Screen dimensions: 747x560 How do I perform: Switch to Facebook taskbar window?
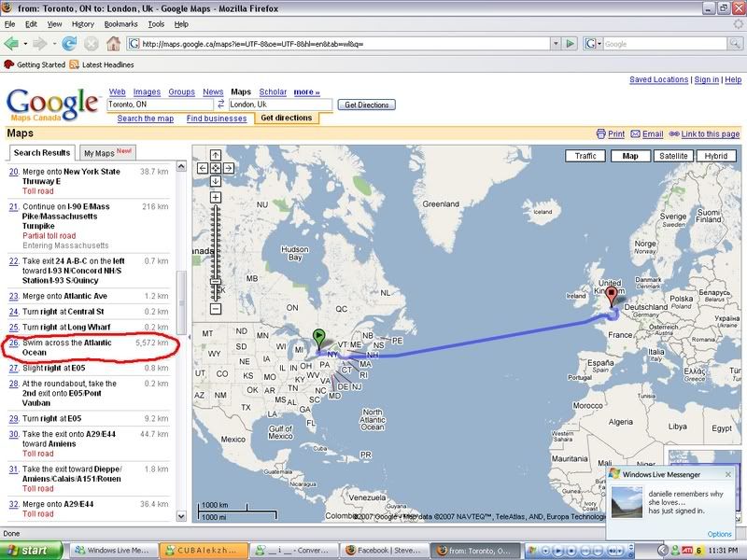tap(385, 551)
